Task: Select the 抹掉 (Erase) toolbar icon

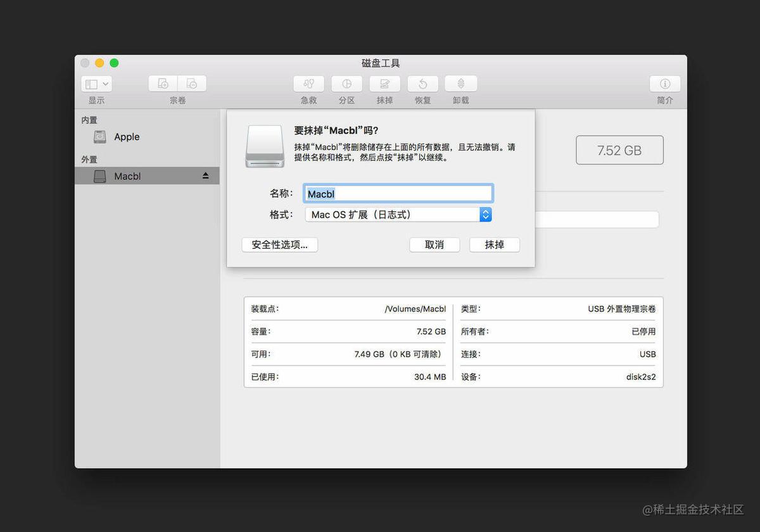Action: coord(384,87)
